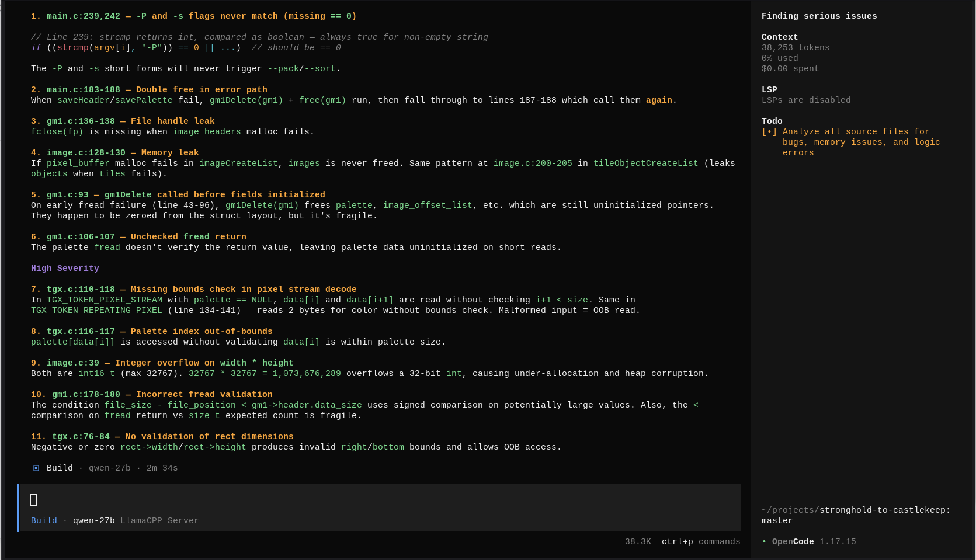The image size is (976, 560).
Task: Click the 38.3K token count
Action: tap(638, 542)
